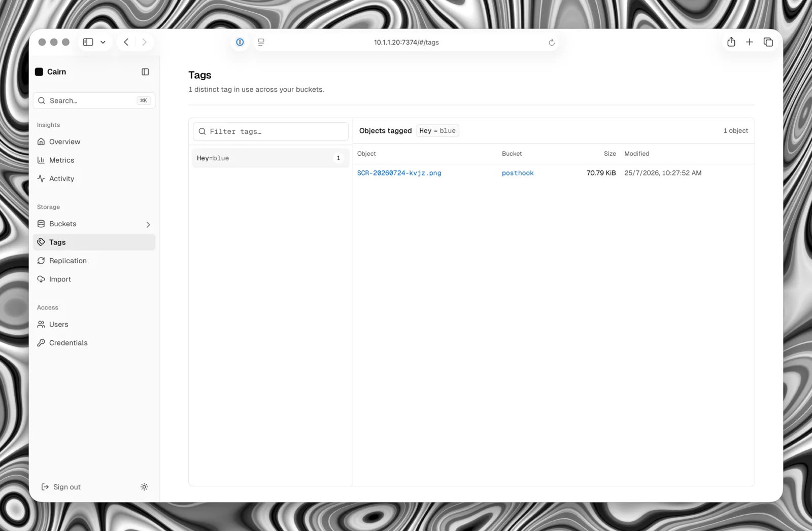
Task: Click the modified date 25/7/2026 cell
Action: point(663,173)
